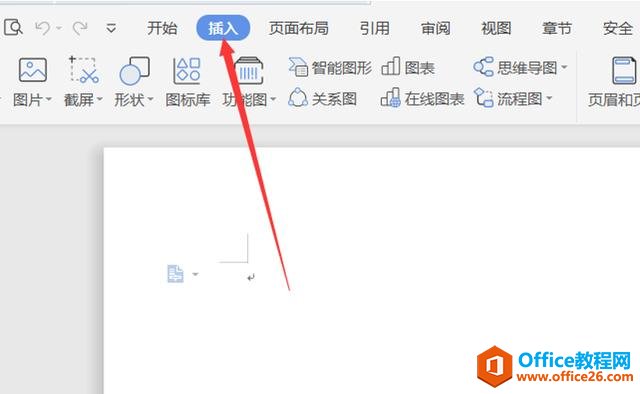Click the paragraph mark in the document
Image resolution: width=640 pixels, height=394 pixels.
[251, 278]
